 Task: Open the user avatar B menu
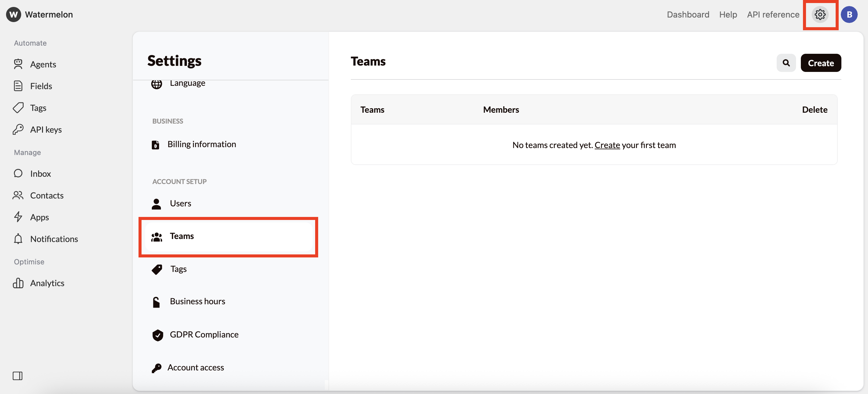[x=849, y=15]
